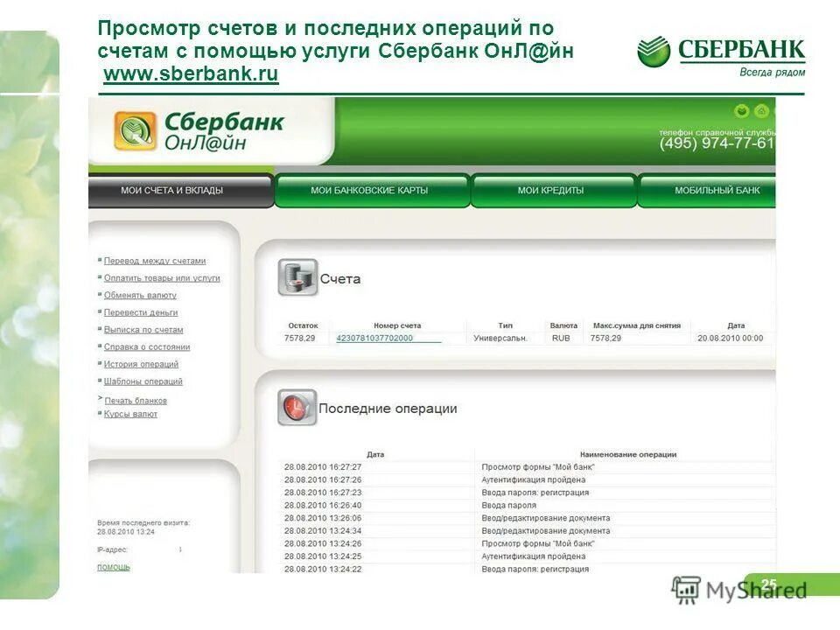Click the home icon in the header

click(x=761, y=112)
